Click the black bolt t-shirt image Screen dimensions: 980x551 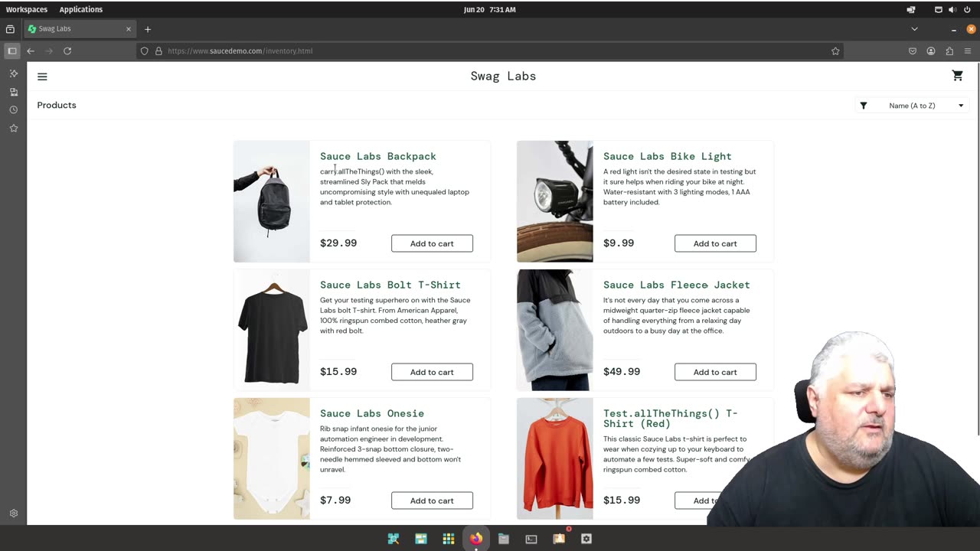point(272,330)
